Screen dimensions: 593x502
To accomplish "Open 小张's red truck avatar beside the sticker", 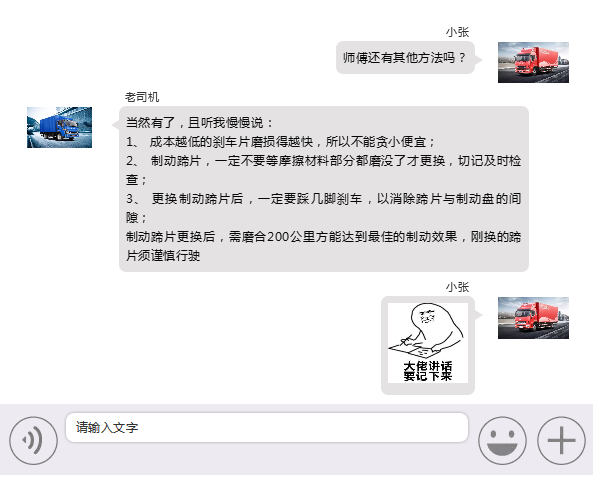I will click(533, 318).
